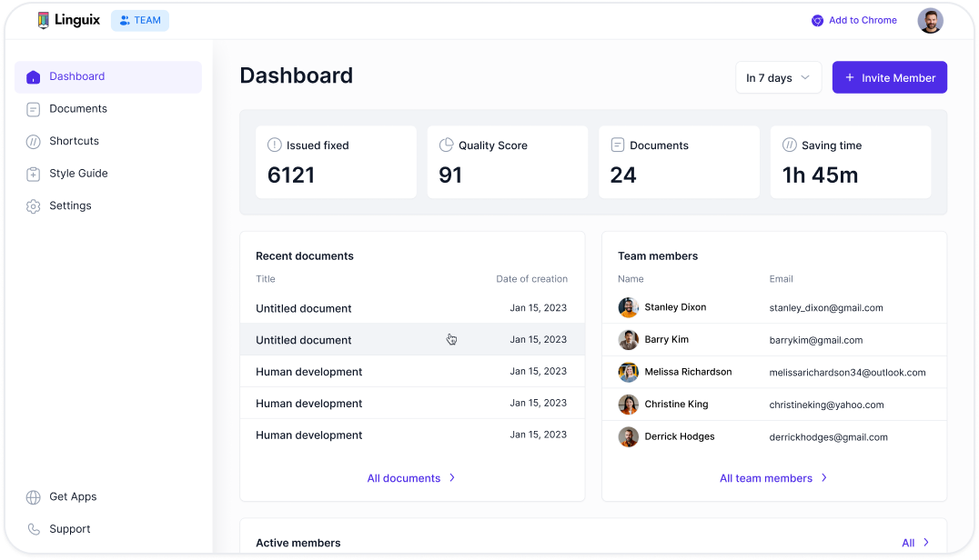Click Add to Chrome link
Image resolution: width=979 pixels, height=560 pixels.
pyautogui.click(x=853, y=20)
